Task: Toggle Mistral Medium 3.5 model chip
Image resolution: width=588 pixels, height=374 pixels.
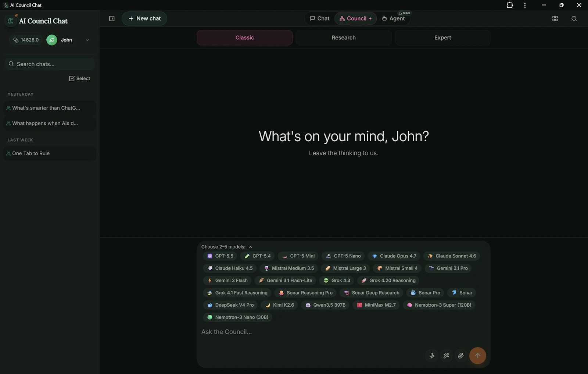Action: (x=288, y=268)
